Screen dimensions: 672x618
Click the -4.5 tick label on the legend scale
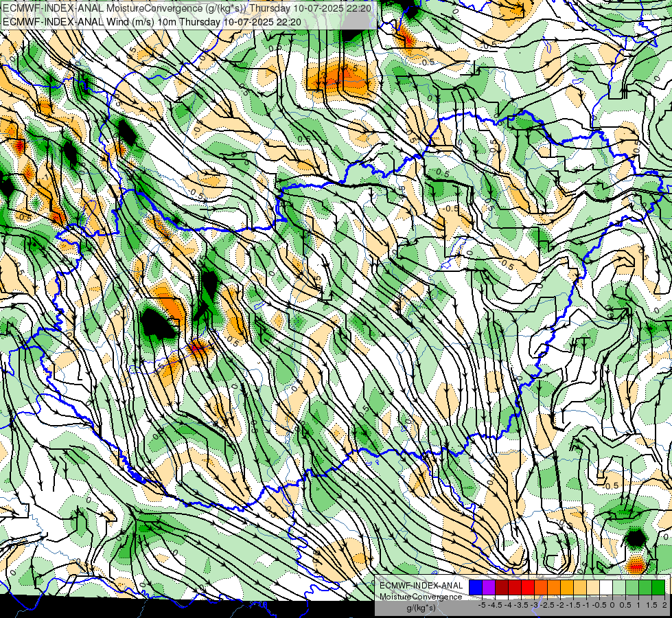click(x=495, y=605)
